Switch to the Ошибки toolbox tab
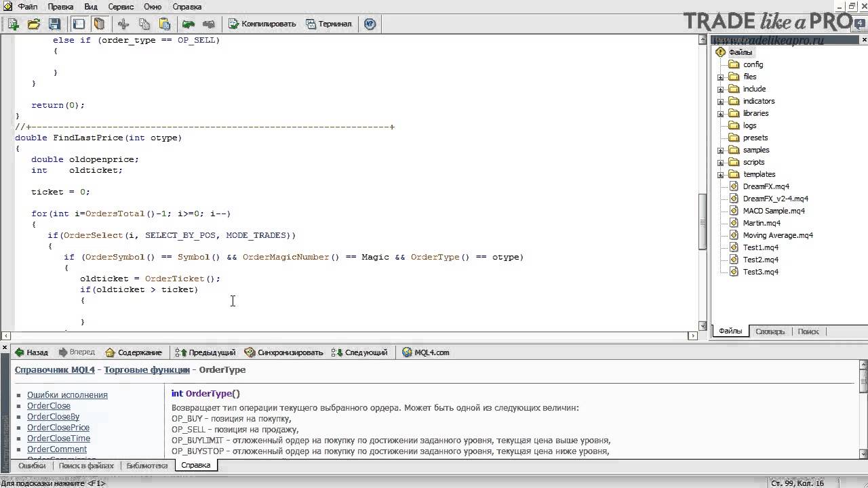This screenshot has height=488, width=868. click(31, 466)
